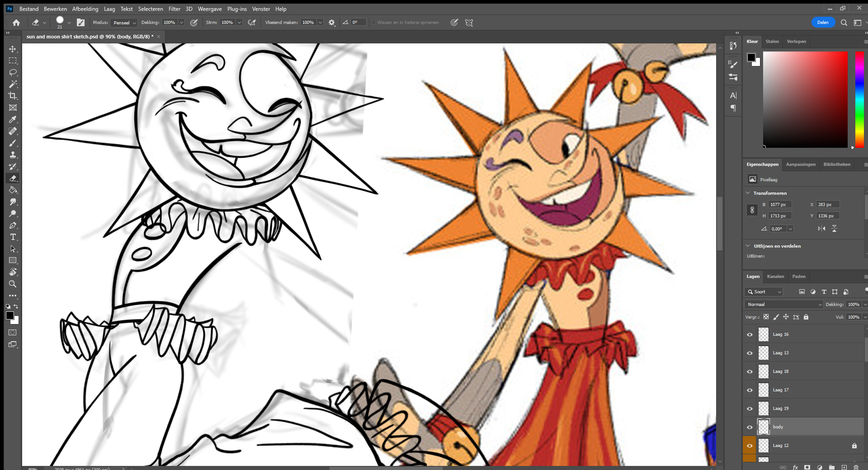This screenshot has width=868, height=470.
Task: Click the eraser angle input field
Action: coord(358,23)
